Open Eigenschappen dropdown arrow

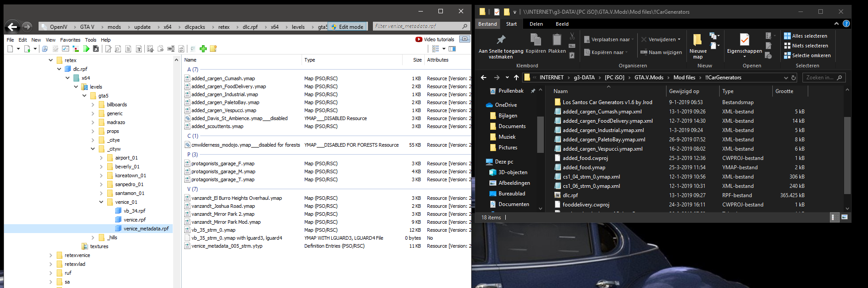coord(744,57)
